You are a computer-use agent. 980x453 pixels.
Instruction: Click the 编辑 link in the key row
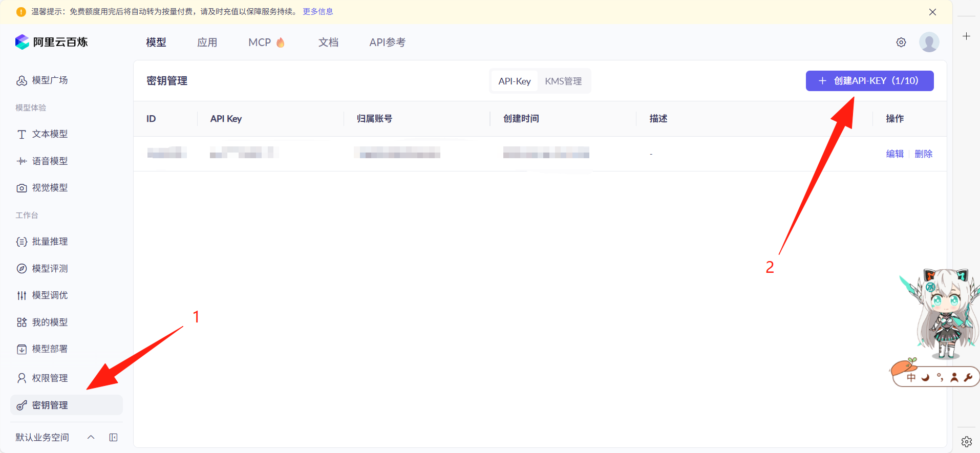click(895, 154)
